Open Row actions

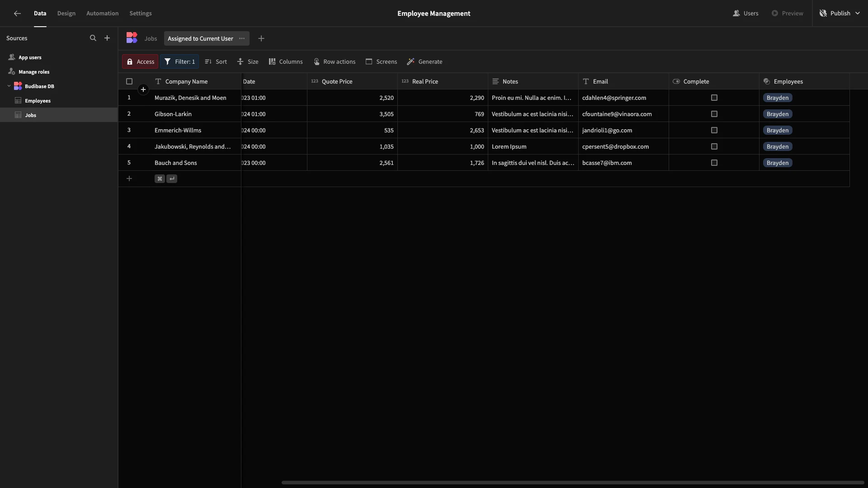pyautogui.click(x=335, y=61)
